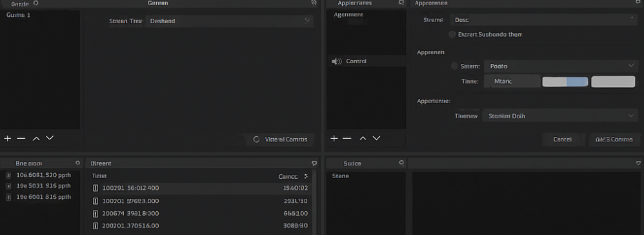Viewport: 644px width, 235px height.
Task: Click the value 665100 in the table
Action: coord(296,214)
